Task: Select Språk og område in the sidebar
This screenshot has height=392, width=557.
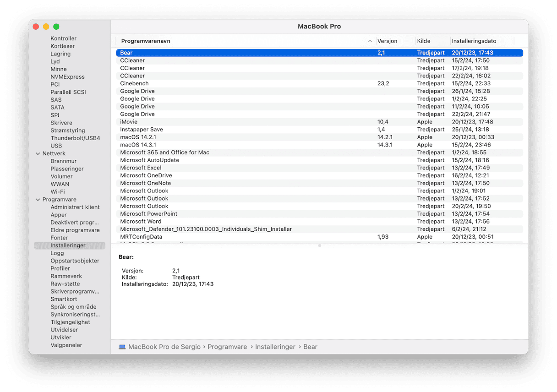Action: pyautogui.click(x=73, y=307)
